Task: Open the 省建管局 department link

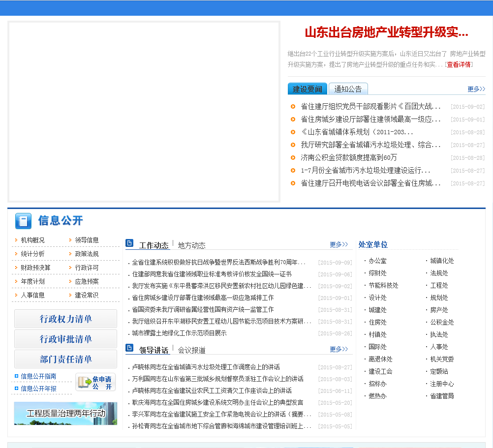Action: click(x=442, y=396)
